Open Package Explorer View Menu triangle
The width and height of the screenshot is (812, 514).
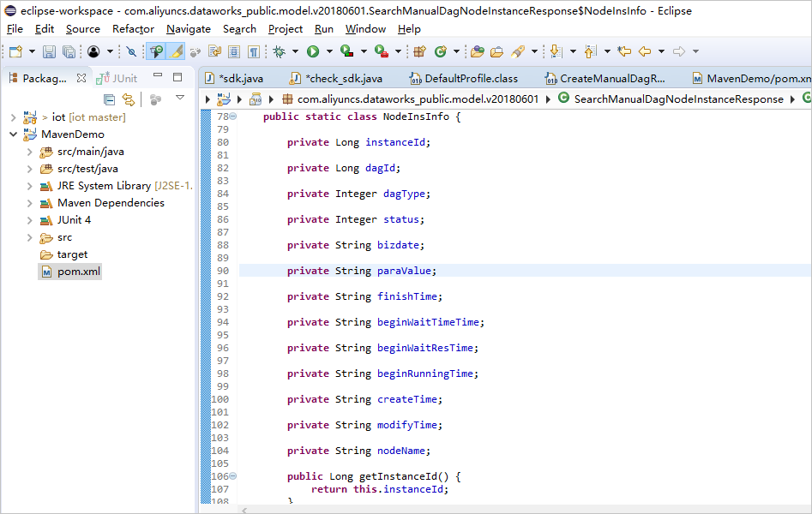(180, 98)
